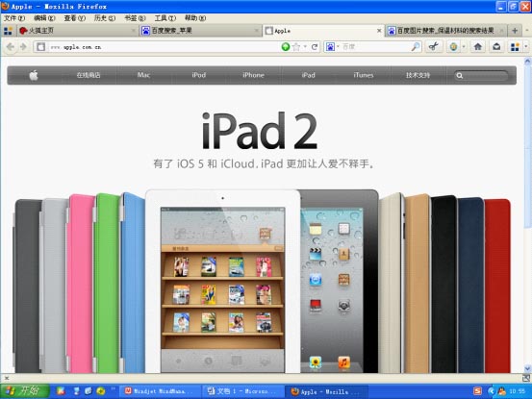Close the Apple tab
Image resolution: width=532 pixels, height=399 pixels.
pyautogui.click(x=379, y=31)
